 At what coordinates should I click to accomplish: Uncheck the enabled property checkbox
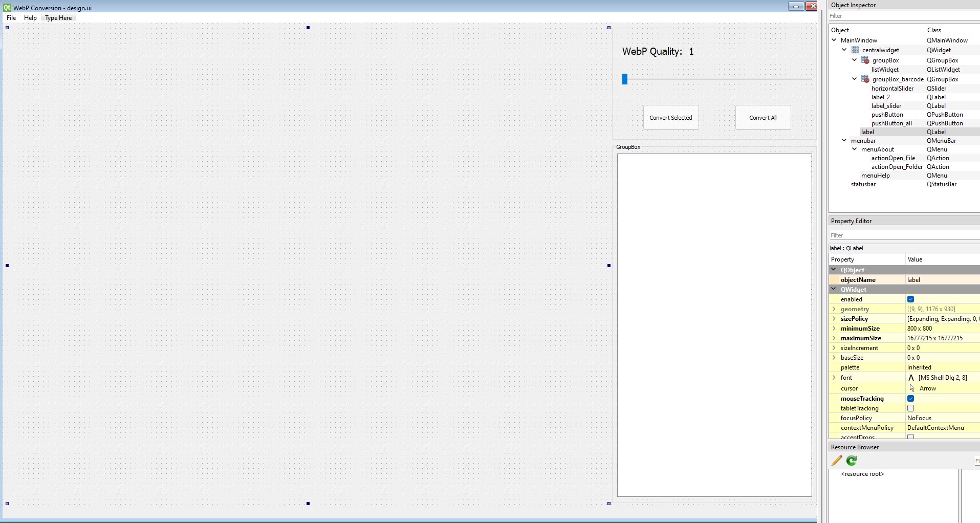pos(910,299)
